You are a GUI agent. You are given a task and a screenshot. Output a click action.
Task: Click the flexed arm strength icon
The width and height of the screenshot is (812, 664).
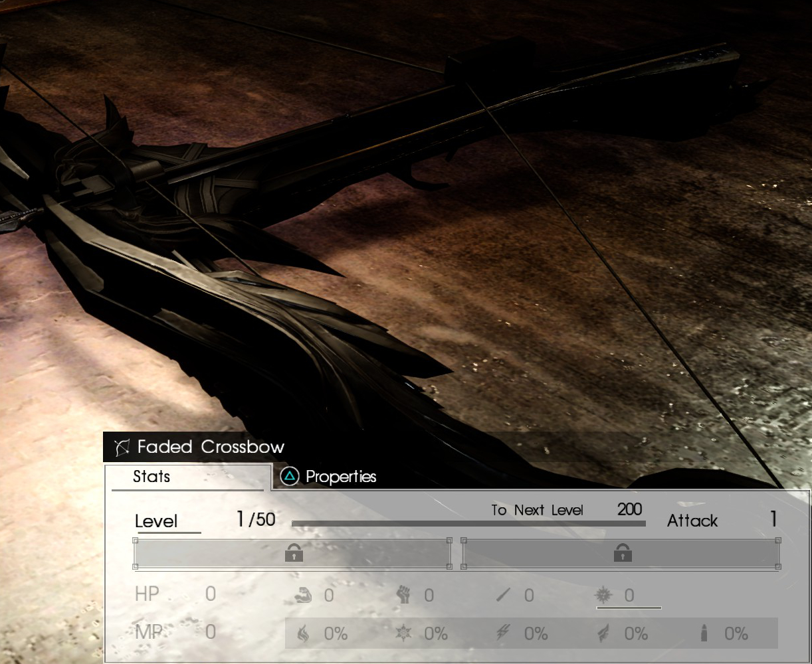point(303,595)
